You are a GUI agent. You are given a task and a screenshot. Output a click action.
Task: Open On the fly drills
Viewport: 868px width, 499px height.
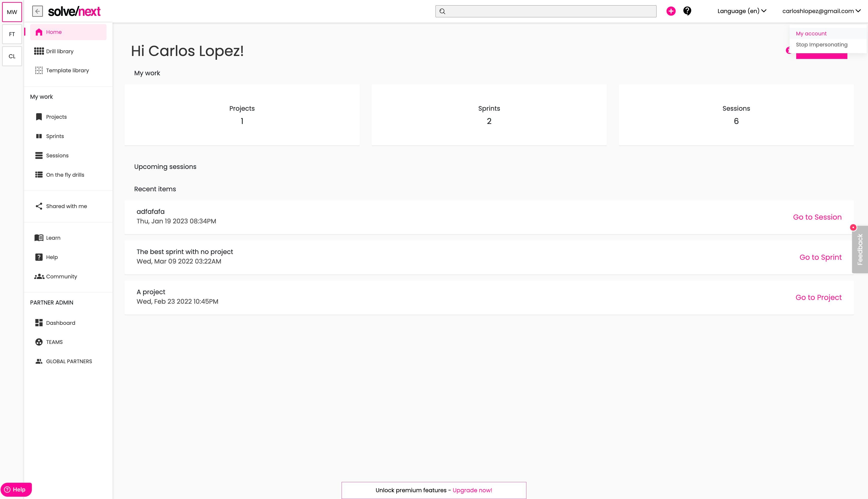click(65, 174)
